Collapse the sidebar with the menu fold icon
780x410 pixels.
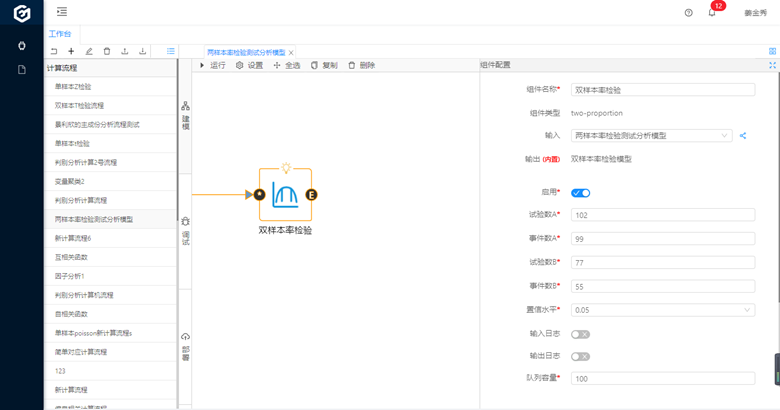62,12
